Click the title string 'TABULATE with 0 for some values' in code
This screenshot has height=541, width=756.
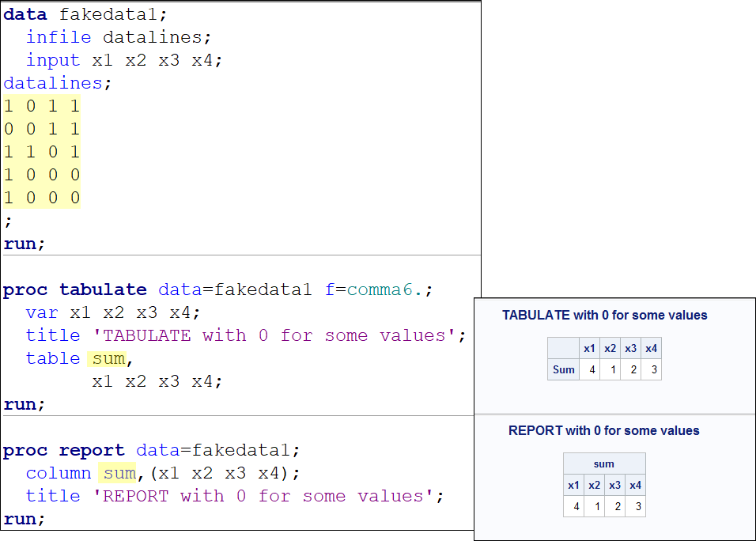(278, 335)
